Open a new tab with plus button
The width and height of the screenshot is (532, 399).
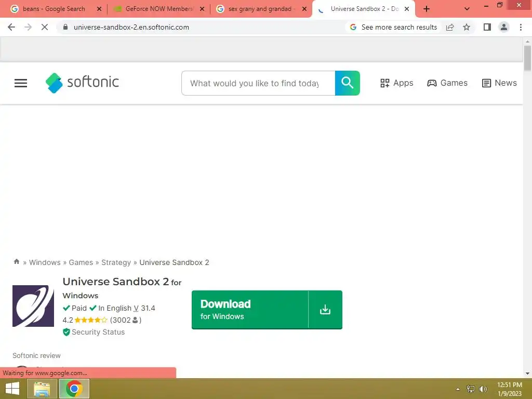coord(427,9)
